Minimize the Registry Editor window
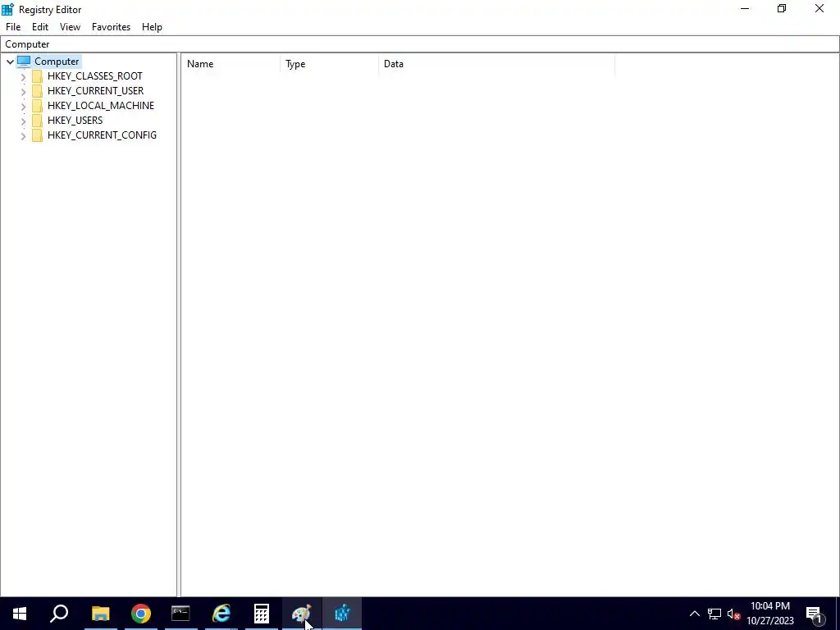Image resolution: width=840 pixels, height=630 pixels. point(745,8)
